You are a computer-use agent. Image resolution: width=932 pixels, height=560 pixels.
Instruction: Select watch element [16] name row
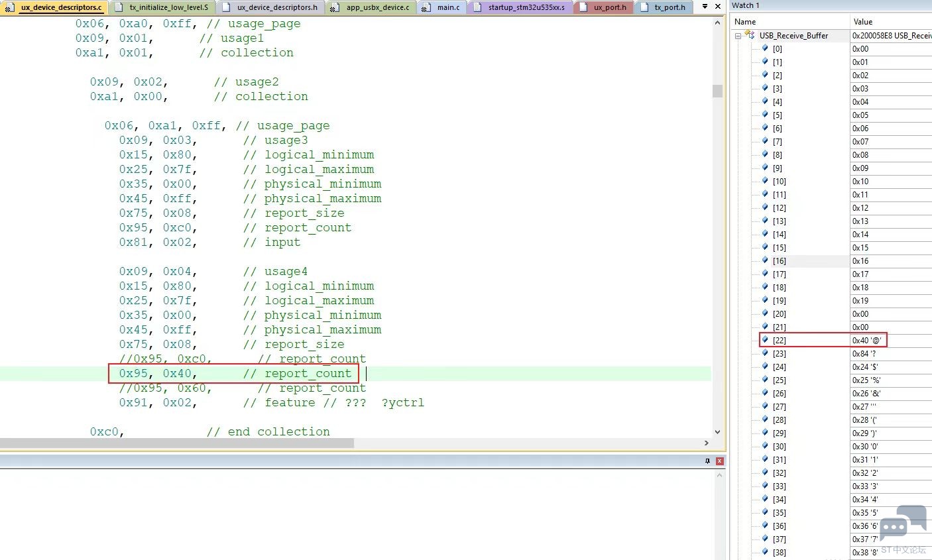click(780, 260)
